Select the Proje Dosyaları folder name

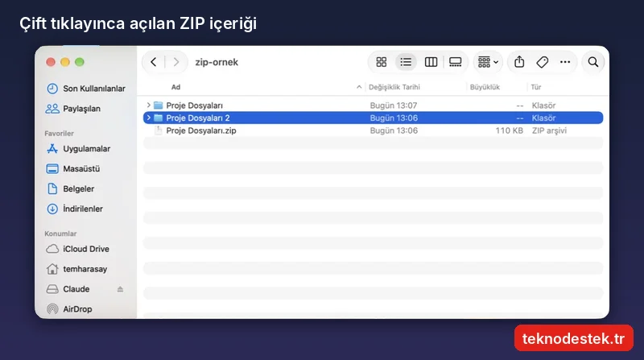(x=195, y=106)
